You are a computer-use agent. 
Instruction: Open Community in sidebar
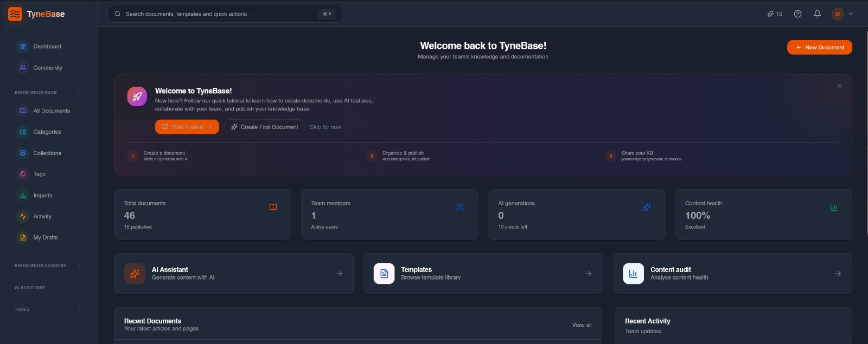[x=48, y=68]
